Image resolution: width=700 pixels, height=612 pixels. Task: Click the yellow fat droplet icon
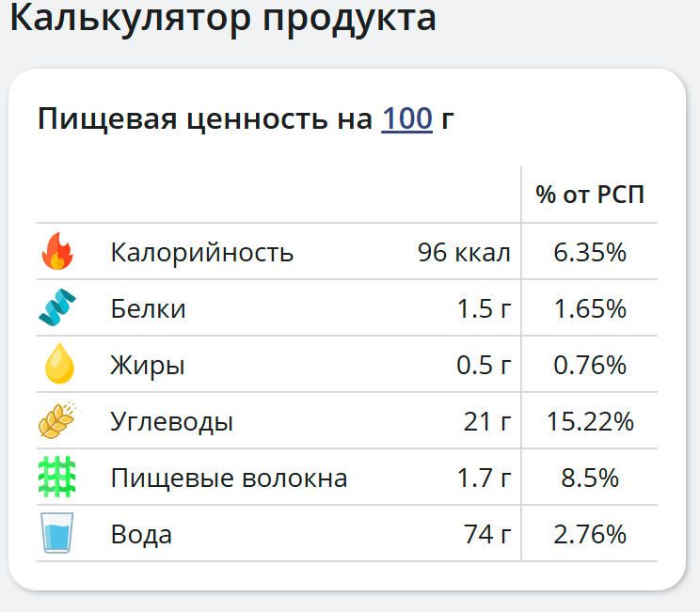(x=59, y=364)
